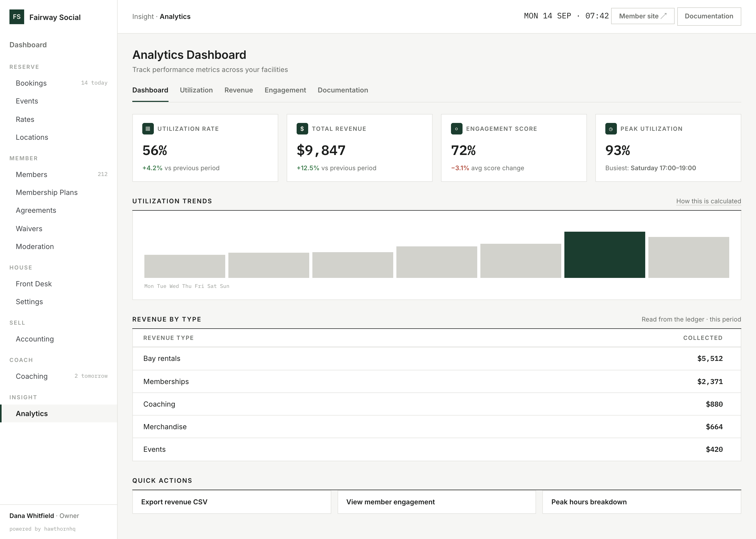Open Locations in the sidebar
This screenshot has width=756, height=539.
point(58,137)
